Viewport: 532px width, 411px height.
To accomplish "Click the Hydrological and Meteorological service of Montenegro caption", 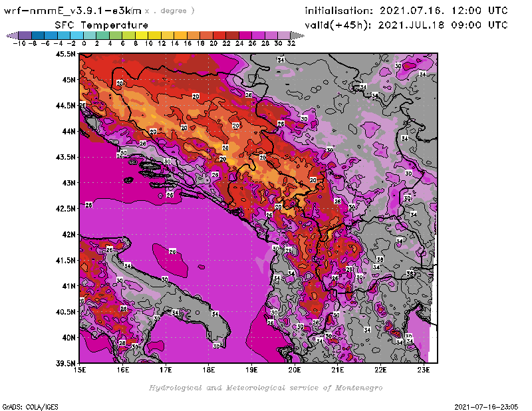I will [x=265, y=388].
